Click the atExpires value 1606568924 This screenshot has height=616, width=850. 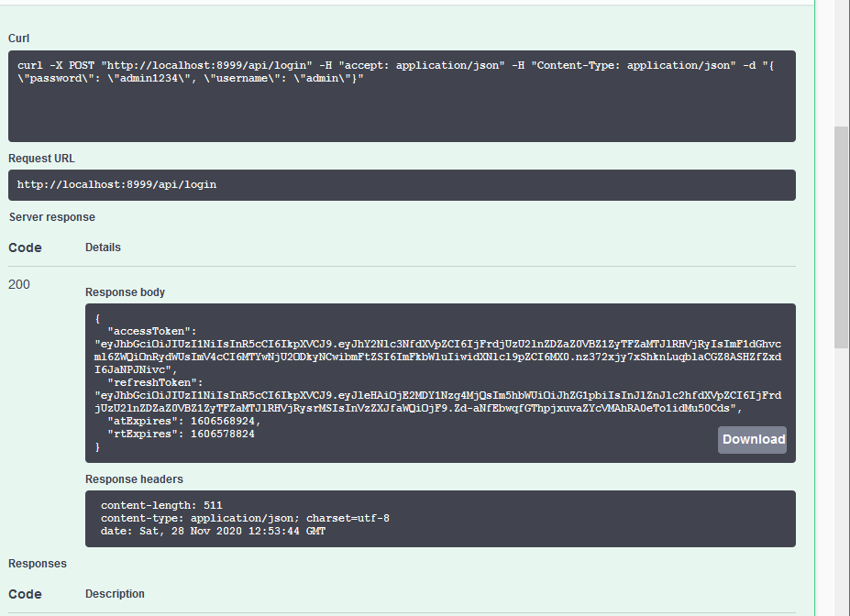[225, 421]
